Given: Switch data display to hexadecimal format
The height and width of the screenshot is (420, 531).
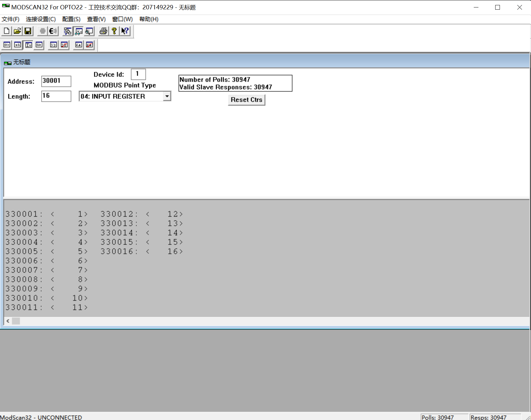Looking at the screenshot, I should coord(39,45).
